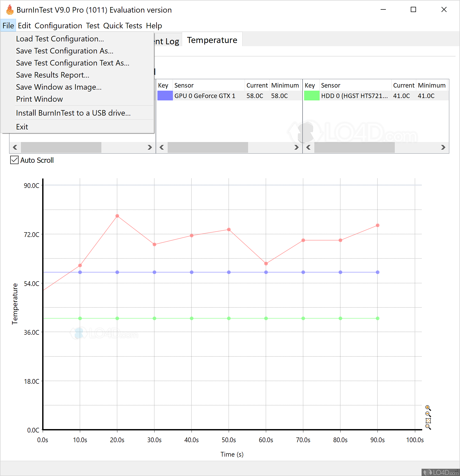The height and width of the screenshot is (476, 460).
Task: Choose Save Results Report
Action: [x=52, y=75]
